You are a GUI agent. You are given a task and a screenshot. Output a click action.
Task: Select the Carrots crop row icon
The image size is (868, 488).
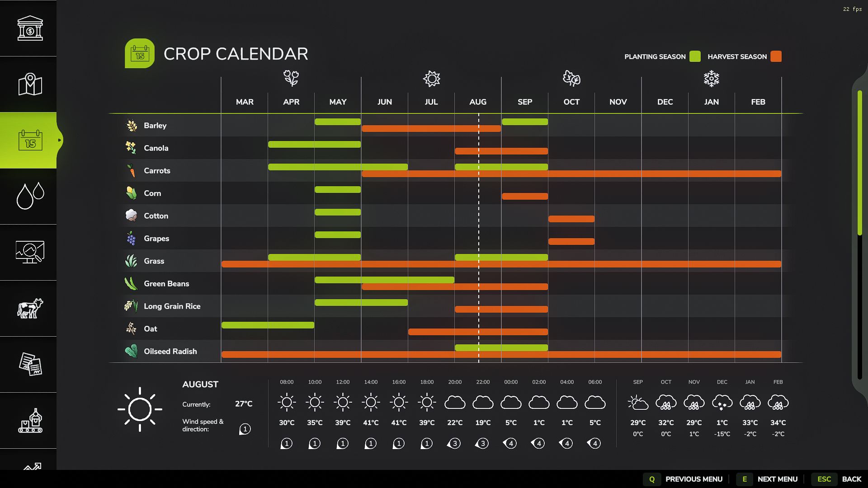pyautogui.click(x=131, y=171)
